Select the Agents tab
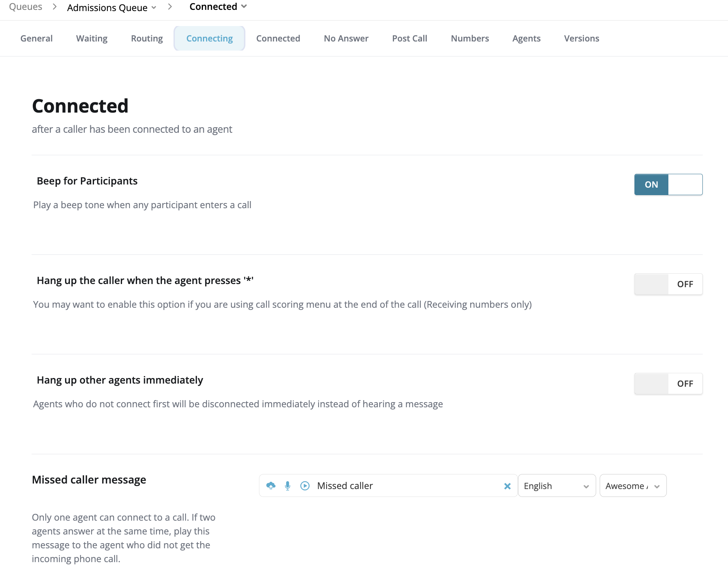The width and height of the screenshot is (728, 572). point(526,38)
